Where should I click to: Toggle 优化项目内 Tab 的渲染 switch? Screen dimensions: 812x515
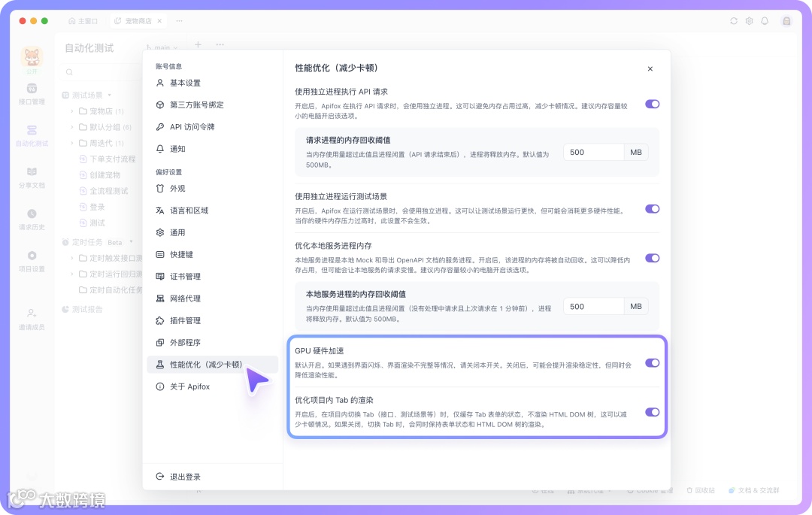[652, 412]
